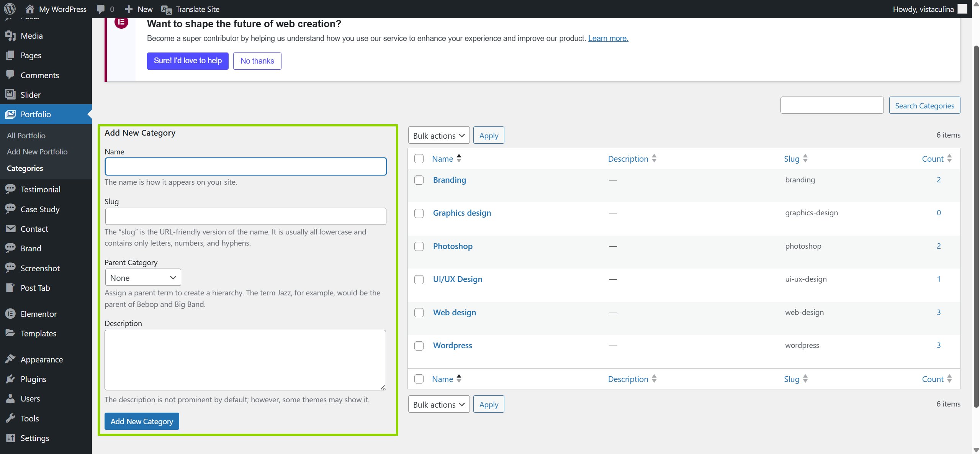The width and height of the screenshot is (980, 454).
Task: Click the Translate Site icon
Action: point(166,9)
